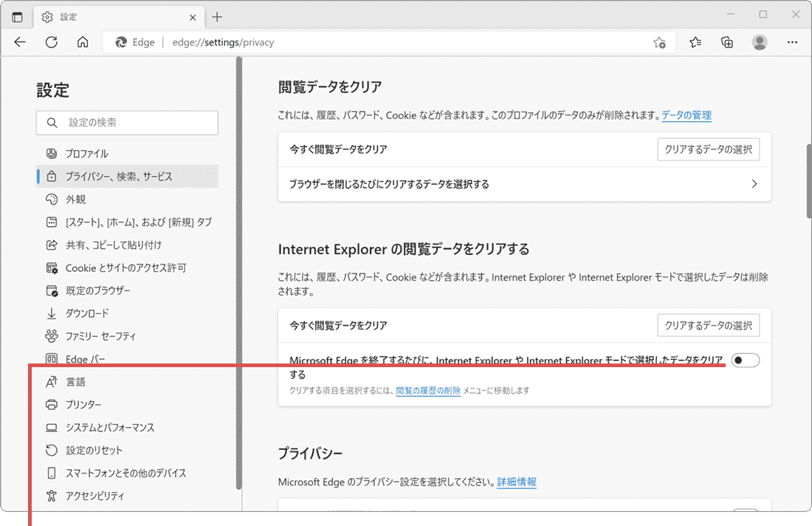812x526 pixels.
Task: Click the 詳細情報 link under プライバシー
Action: tap(516, 482)
